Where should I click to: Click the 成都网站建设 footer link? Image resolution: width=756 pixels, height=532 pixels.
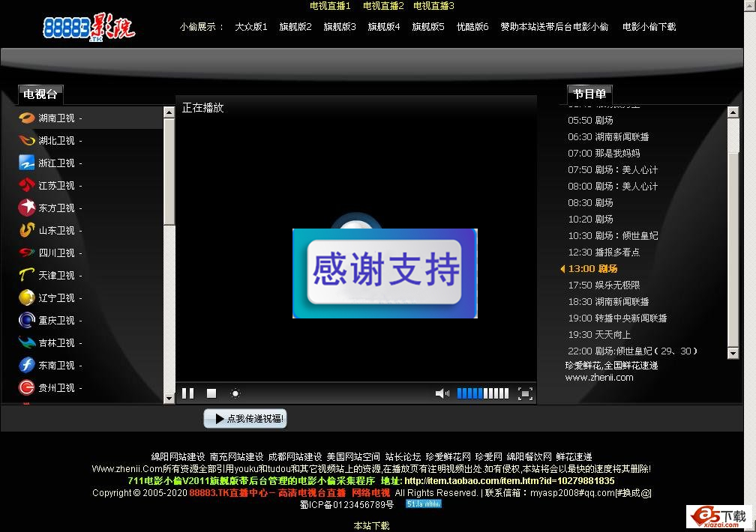295,456
